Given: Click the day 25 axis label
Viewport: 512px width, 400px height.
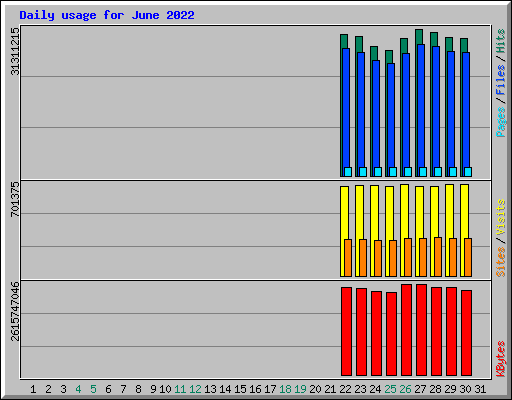Looking at the screenshot, I should click(390, 389).
